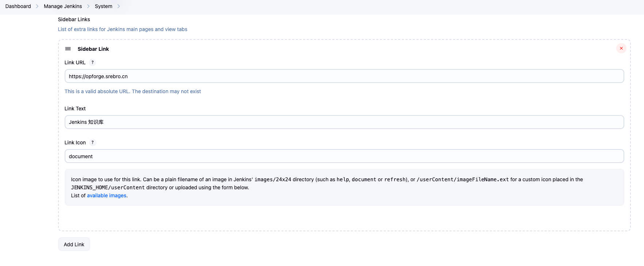Open the available images link
Screen dimensions: 644x266
coord(107,195)
